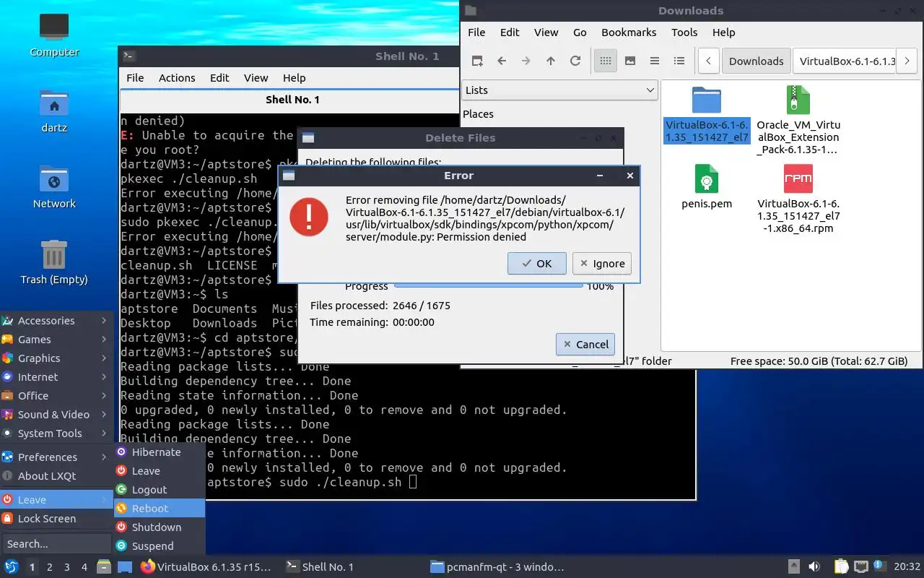
Task: Open Actions menu in Shell No. 1 window
Action: [177, 78]
